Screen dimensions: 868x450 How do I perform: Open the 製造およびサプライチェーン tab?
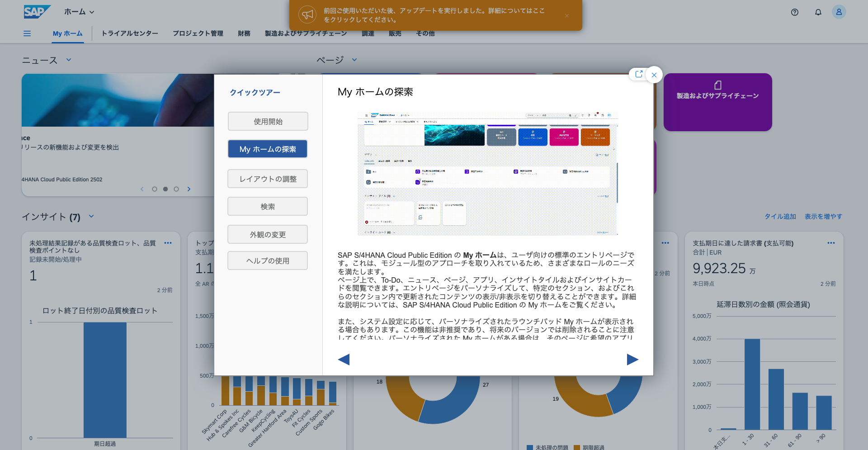click(x=306, y=33)
